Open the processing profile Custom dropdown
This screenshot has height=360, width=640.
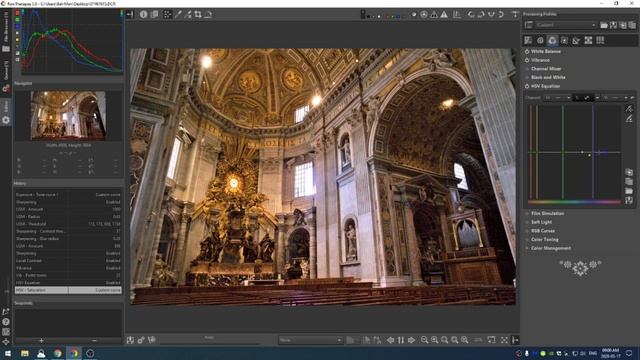tap(566, 25)
